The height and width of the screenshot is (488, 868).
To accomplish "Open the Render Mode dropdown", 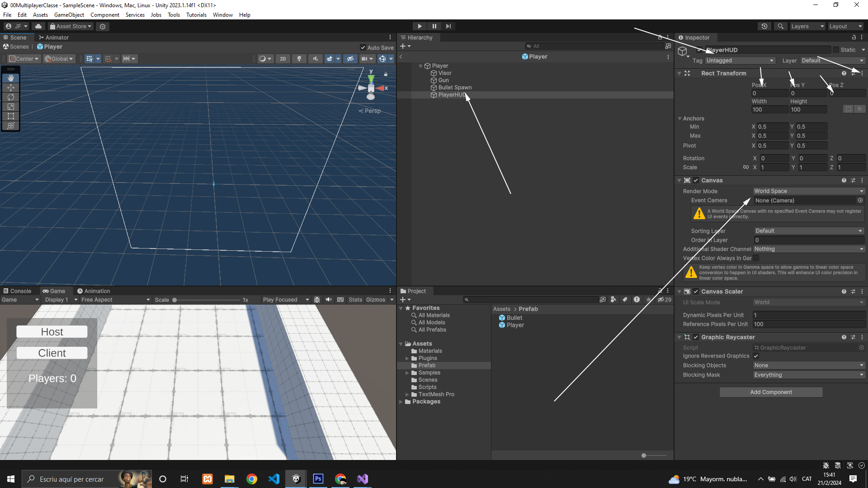I will point(808,191).
